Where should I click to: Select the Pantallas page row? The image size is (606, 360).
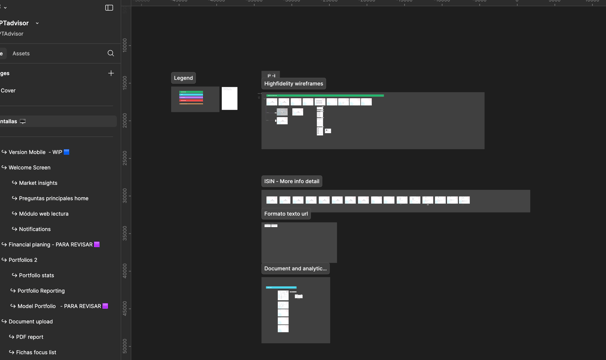click(58, 121)
